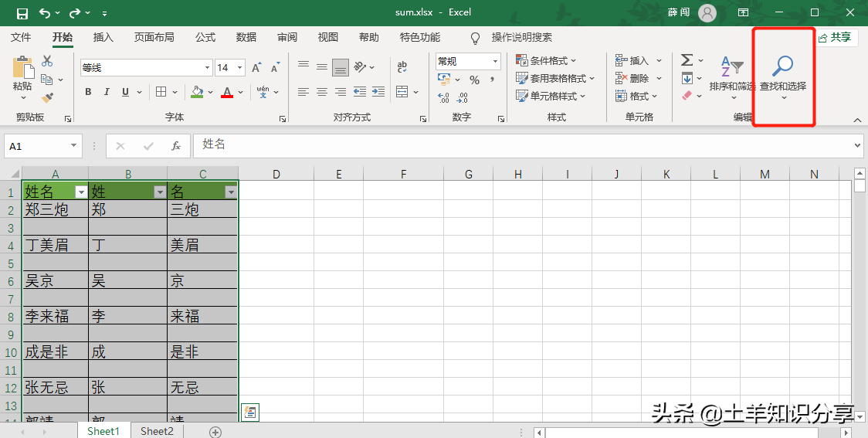This screenshot has width=868, height=438.
Task: Toggle Bold formatting
Action: (x=88, y=92)
